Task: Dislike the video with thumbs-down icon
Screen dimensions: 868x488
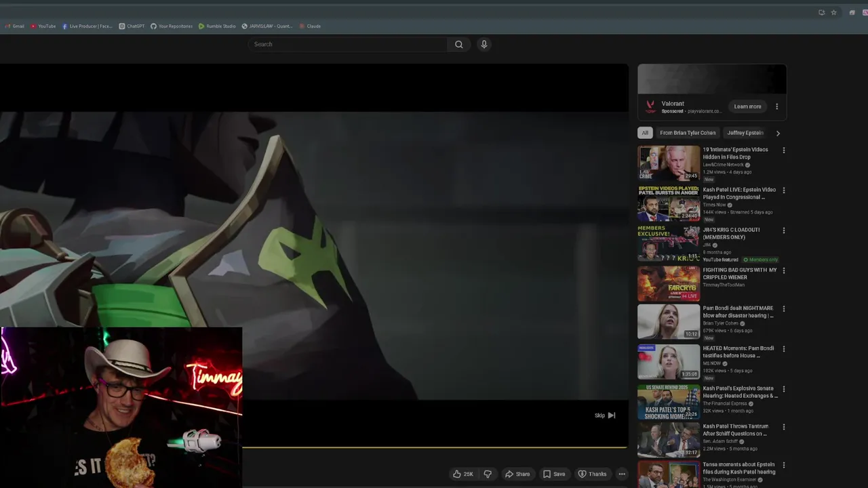Action: click(488, 474)
